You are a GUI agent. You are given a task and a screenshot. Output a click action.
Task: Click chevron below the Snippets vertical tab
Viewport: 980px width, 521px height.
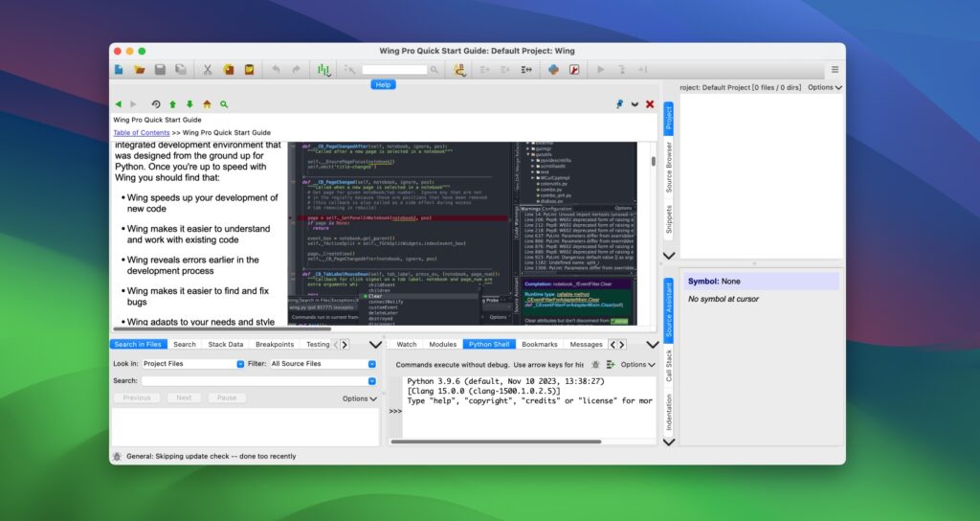pos(669,256)
